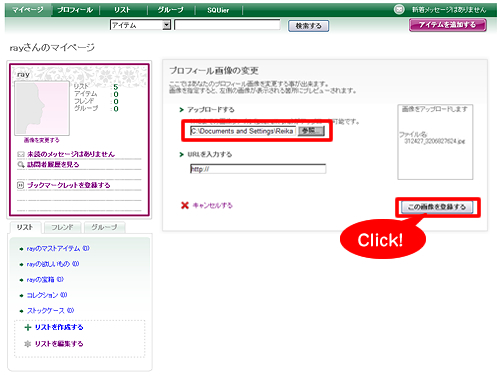Click the new-message envelope icon in the header
Image resolution: width=500 pixels, height=377 pixels.
(399, 9)
